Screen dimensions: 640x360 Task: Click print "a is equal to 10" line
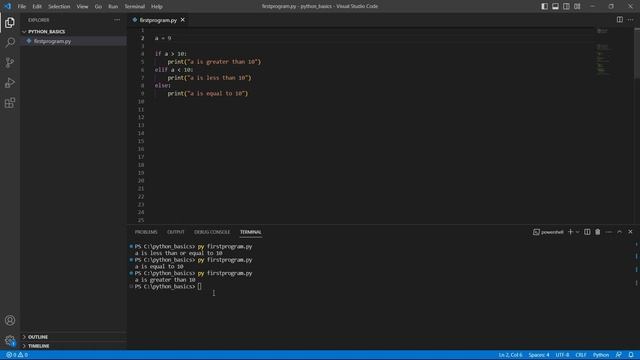tap(208, 93)
